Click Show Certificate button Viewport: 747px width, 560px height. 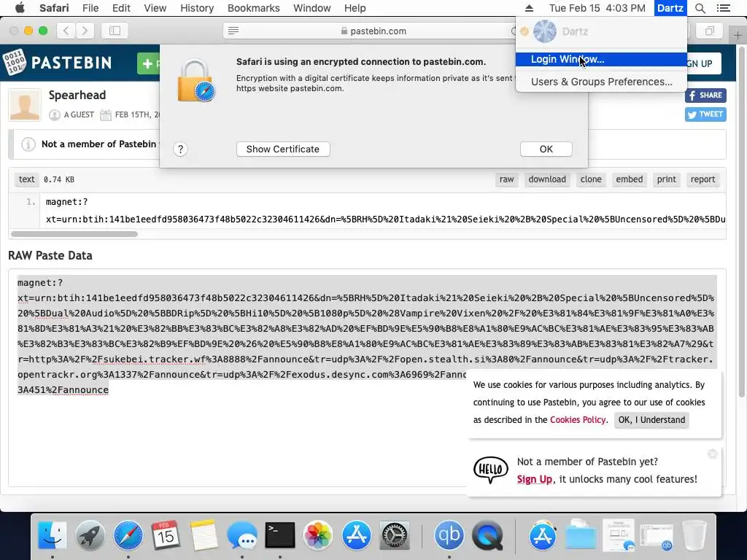(x=283, y=149)
